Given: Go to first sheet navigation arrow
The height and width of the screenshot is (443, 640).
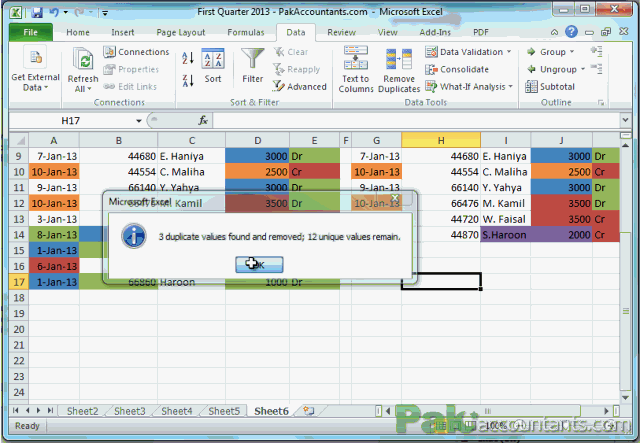Looking at the screenshot, I should coord(16,410).
